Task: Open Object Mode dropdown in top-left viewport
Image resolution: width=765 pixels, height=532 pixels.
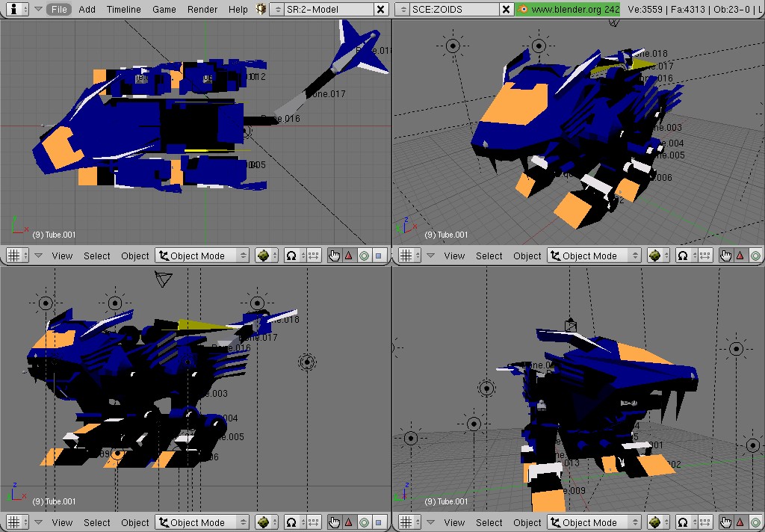Action: pyautogui.click(x=202, y=256)
